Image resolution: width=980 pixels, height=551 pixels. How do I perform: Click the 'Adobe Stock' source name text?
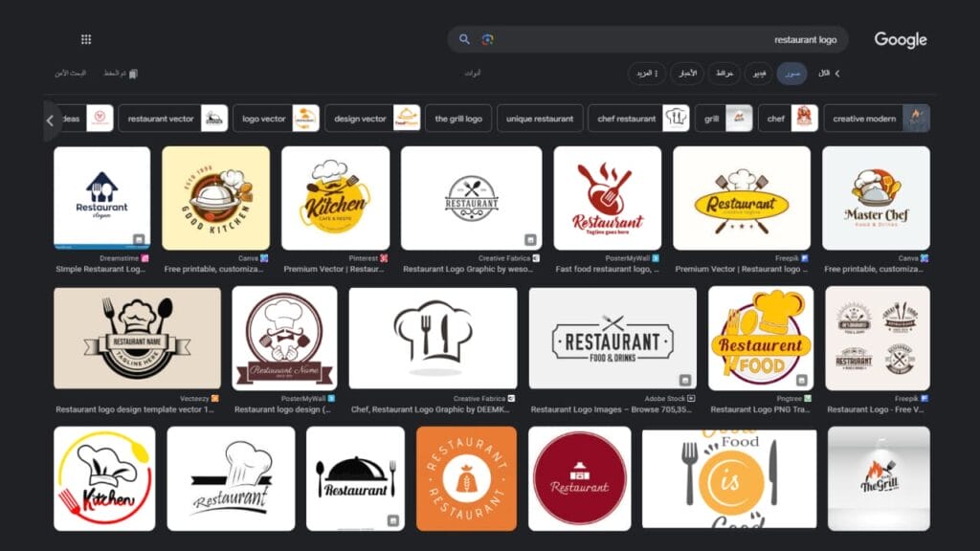pyautogui.click(x=664, y=399)
